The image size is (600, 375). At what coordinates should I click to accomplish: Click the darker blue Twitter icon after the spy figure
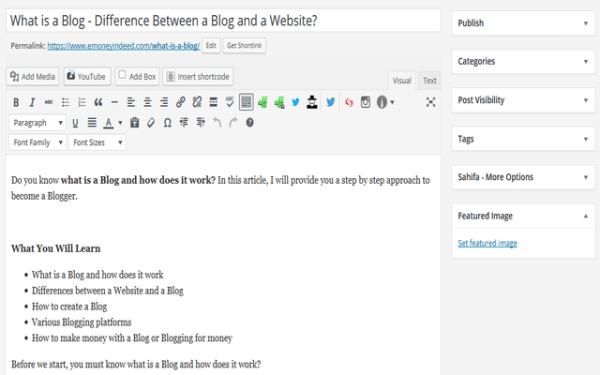click(331, 102)
